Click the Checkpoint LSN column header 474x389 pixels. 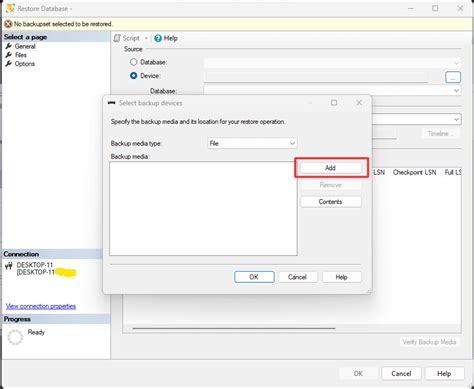click(414, 172)
